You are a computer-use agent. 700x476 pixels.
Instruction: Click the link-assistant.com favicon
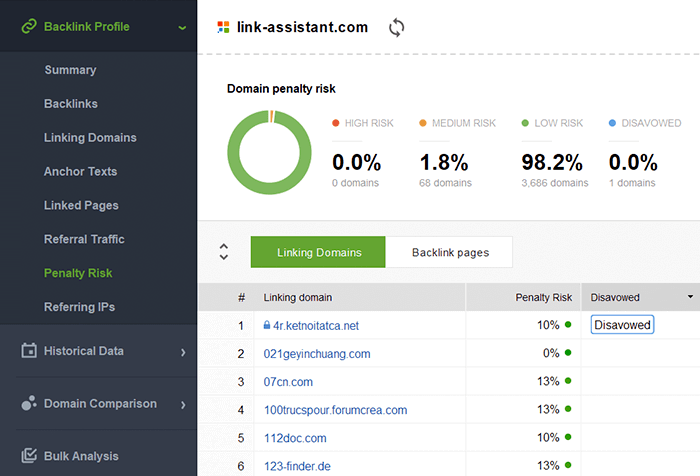coord(223,27)
